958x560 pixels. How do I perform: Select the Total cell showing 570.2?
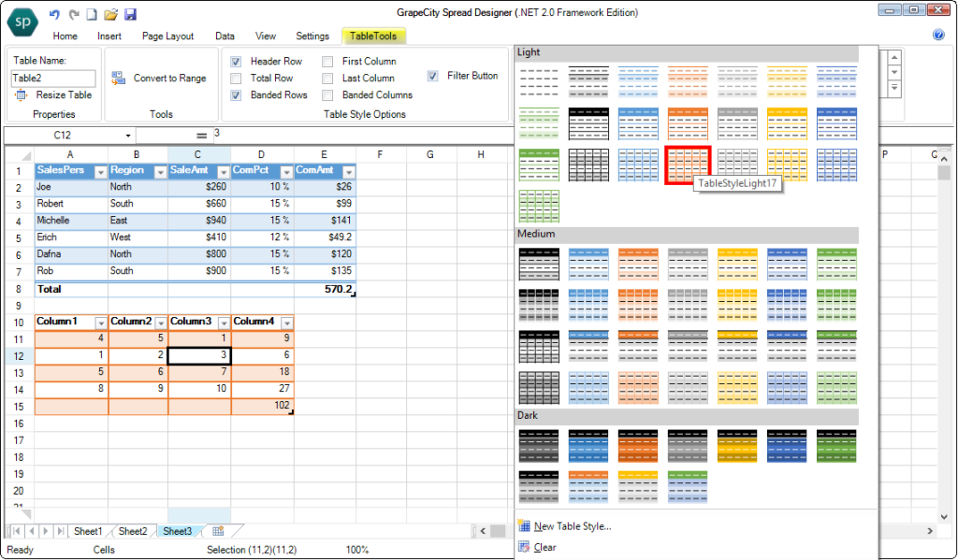click(325, 290)
